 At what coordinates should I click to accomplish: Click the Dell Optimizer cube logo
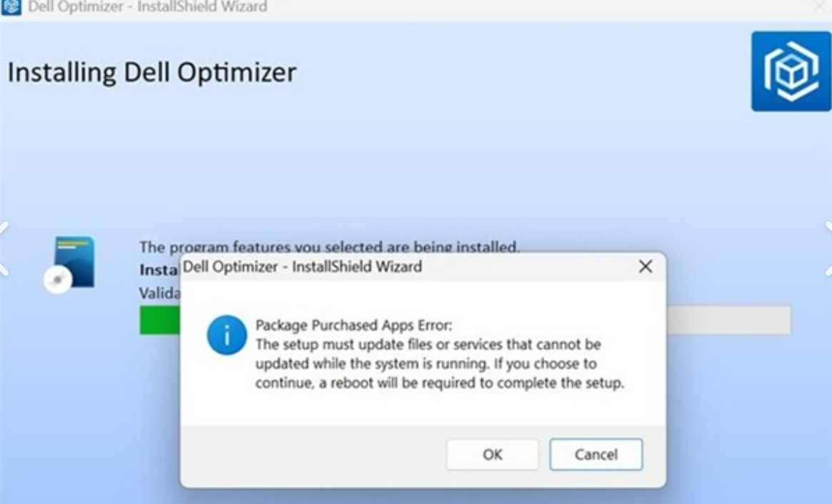click(x=791, y=71)
